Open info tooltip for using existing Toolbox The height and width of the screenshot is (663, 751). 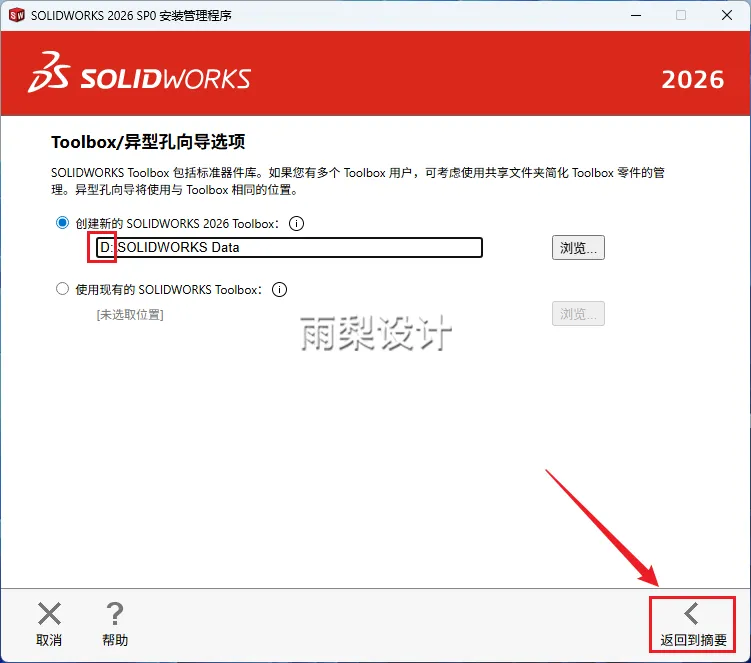[x=279, y=290]
